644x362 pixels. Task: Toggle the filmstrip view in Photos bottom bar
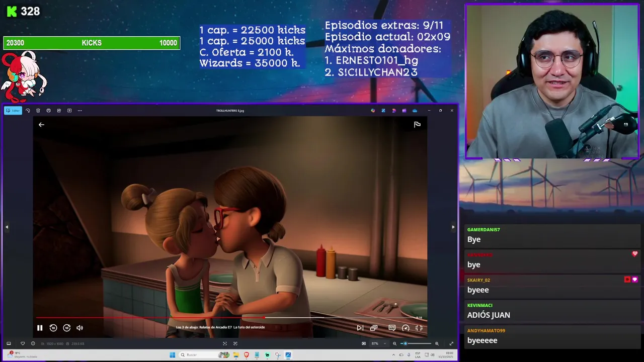tap(9, 343)
